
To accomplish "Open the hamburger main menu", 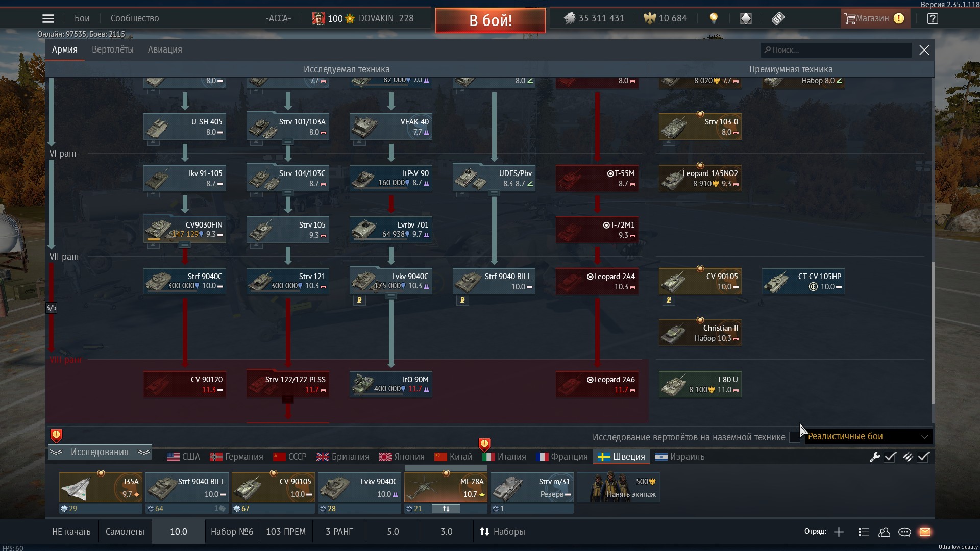I will point(48,19).
